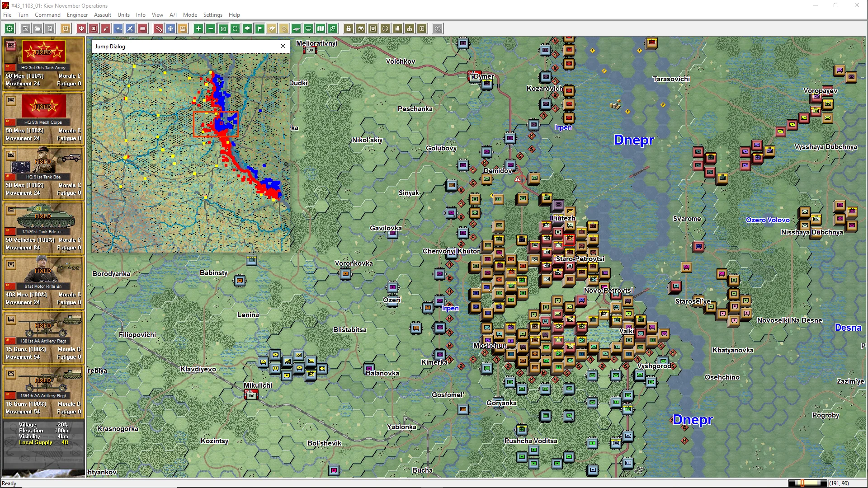Screen dimensions: 868x488
Task: Click the sad-face toolbar icon
Action: tap(385, 28)
